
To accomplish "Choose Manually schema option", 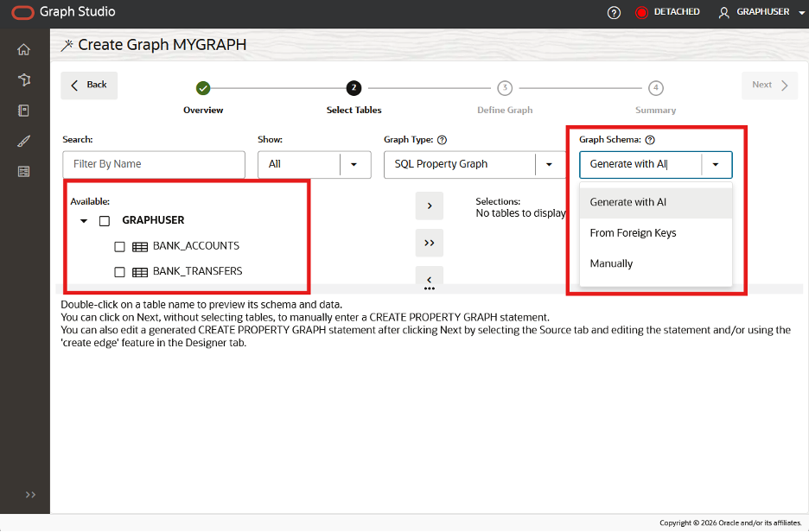I will tap(656, 263).
